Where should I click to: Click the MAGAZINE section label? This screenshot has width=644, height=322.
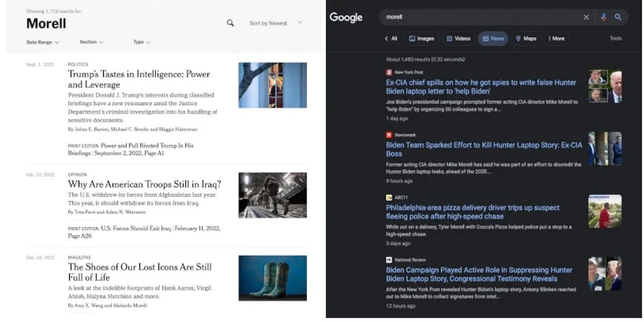click(79, 257)
